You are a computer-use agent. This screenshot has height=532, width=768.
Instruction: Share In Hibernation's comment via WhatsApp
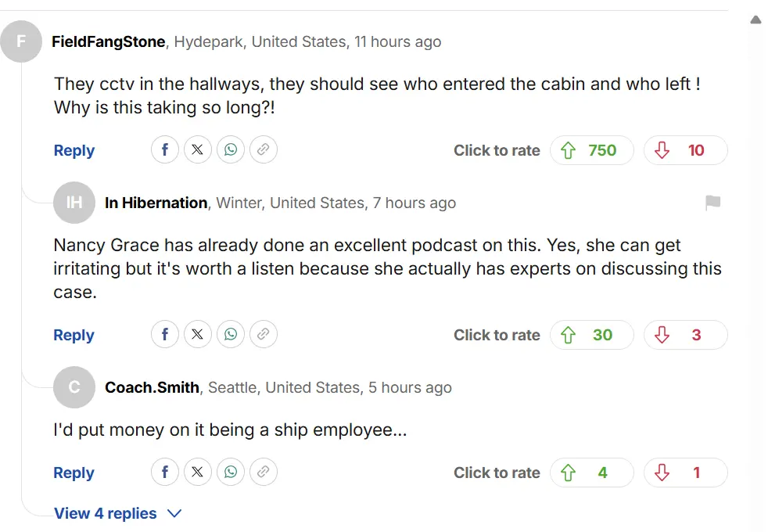pos(231,335)
